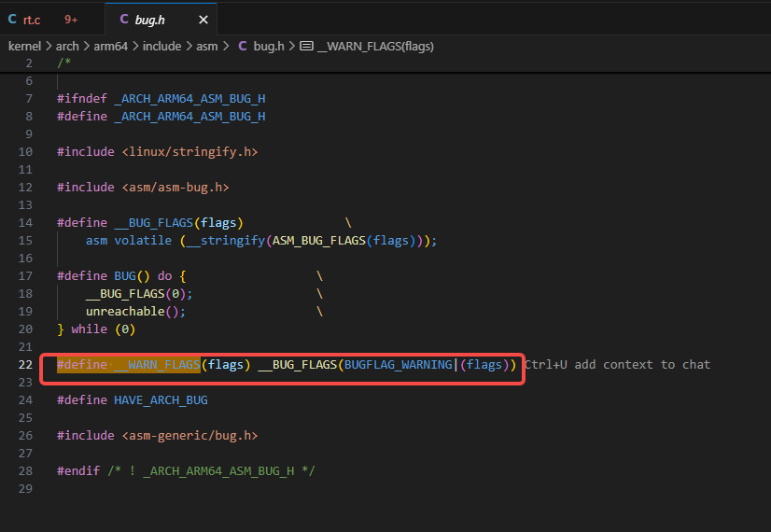Click ASM_BUG_FLAGS on line 15
771x532 pixels.
(x=319, y=241)
